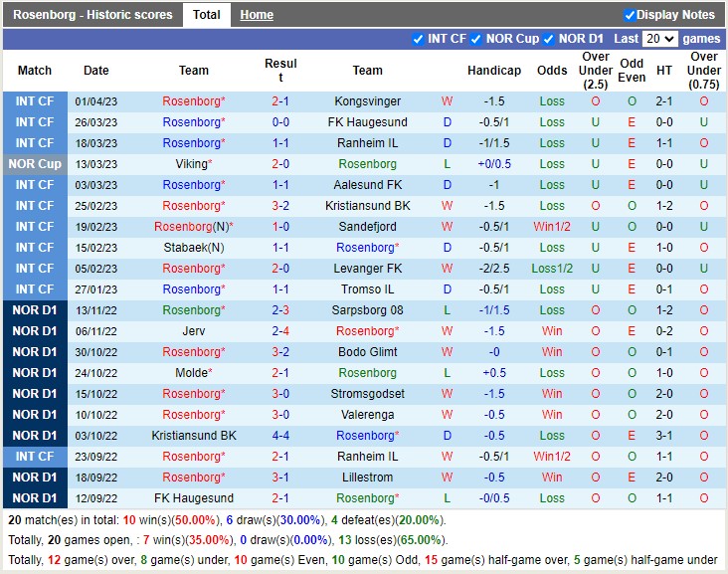Click the Viking team name
The image size is (728, 574).
(x=192, y=164)
